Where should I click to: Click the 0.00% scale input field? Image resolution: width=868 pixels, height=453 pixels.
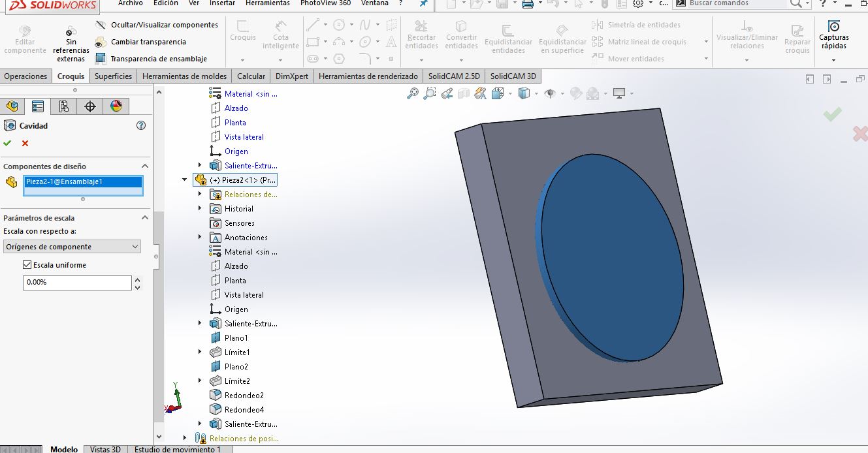tap(77, 283)
